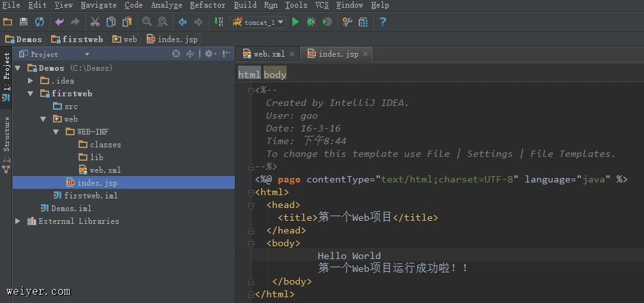644x303 pixels.
Task: Select the classes folder in tree
Action: coord(100,145)
